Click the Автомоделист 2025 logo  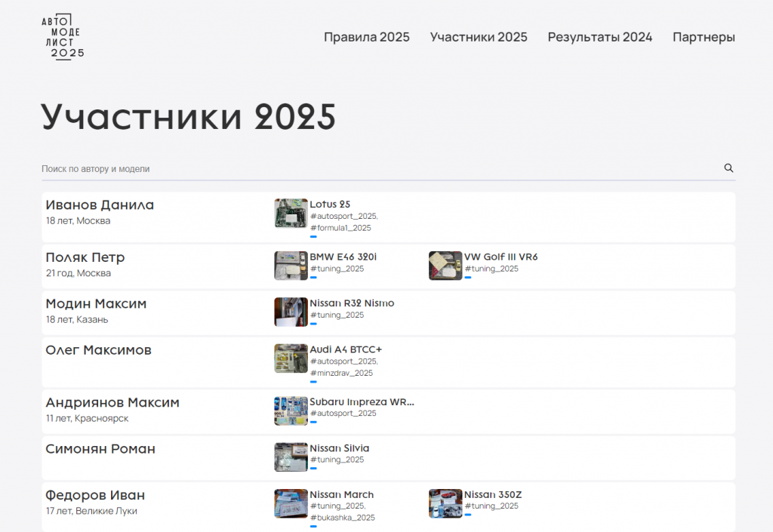point(63,37)
